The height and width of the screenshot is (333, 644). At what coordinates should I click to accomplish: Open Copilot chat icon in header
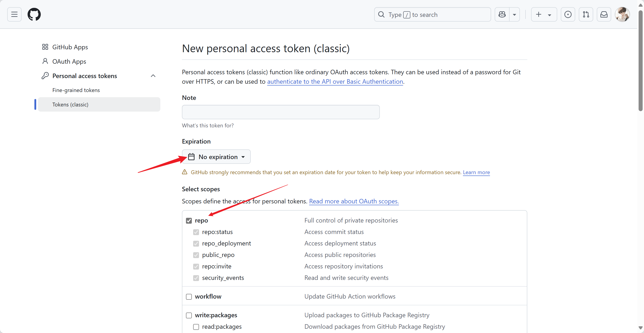(502, 14)
